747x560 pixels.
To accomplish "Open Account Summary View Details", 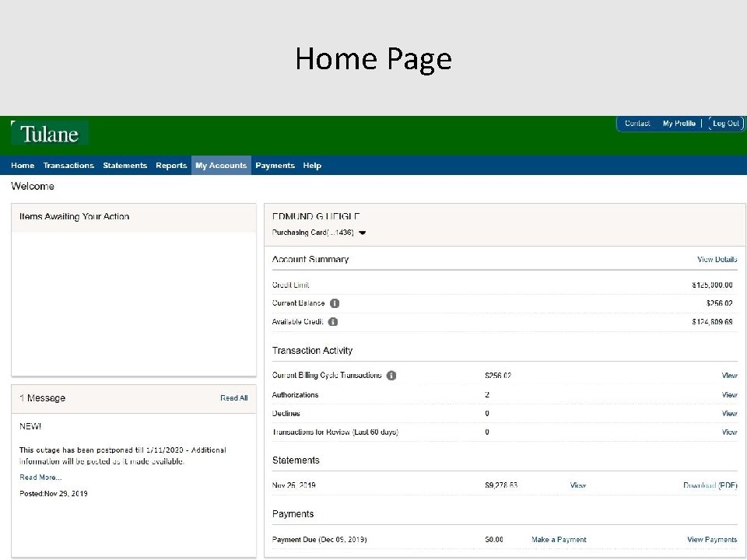I will click(x=716, y=259).
